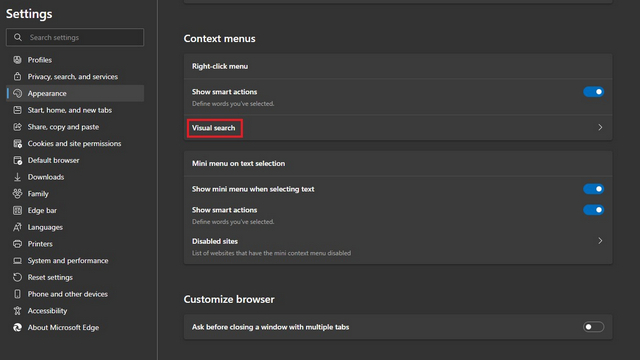Open Disabled sites chevron arrow

tap(600, 241)
